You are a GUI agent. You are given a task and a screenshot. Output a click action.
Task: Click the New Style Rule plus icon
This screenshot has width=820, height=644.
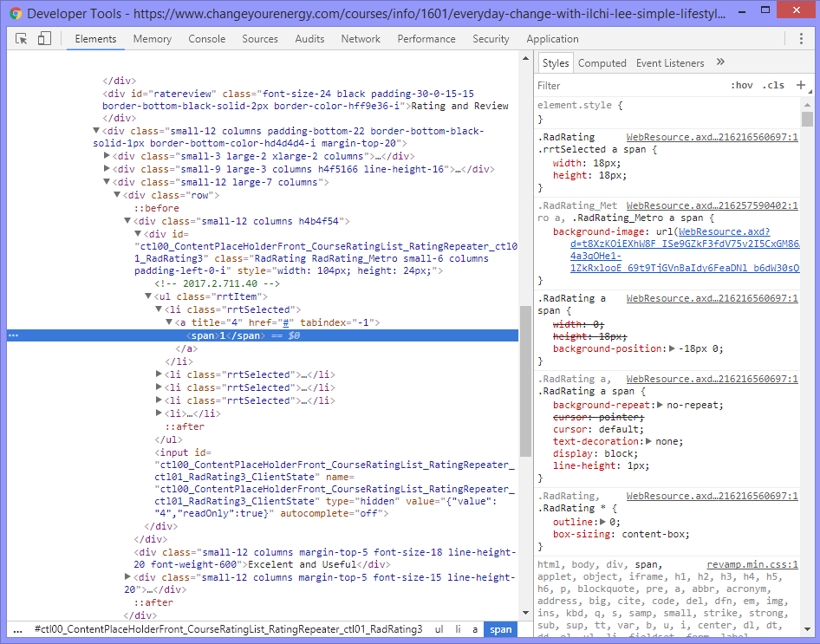pos(801,85)
